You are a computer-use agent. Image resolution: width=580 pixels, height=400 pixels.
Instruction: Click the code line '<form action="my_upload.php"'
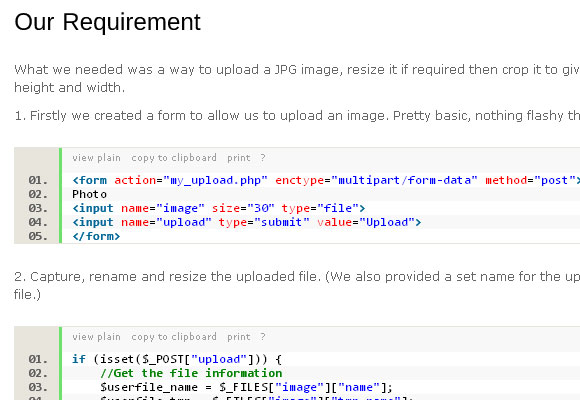tap(326, 180)
